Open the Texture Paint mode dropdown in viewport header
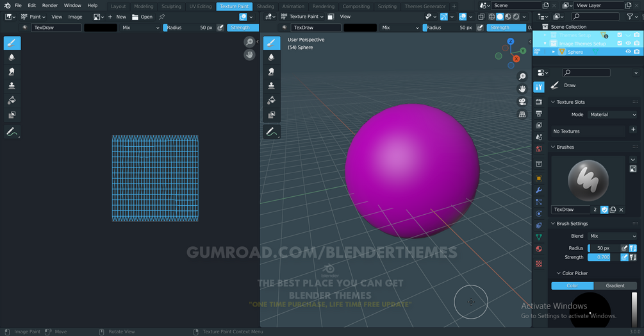644x336 pixels. [302, 17]
